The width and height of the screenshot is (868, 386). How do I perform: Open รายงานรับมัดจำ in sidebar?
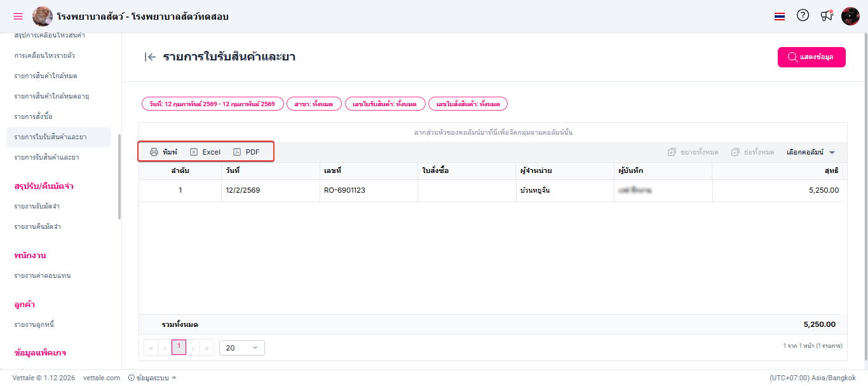tap(37, 207)
